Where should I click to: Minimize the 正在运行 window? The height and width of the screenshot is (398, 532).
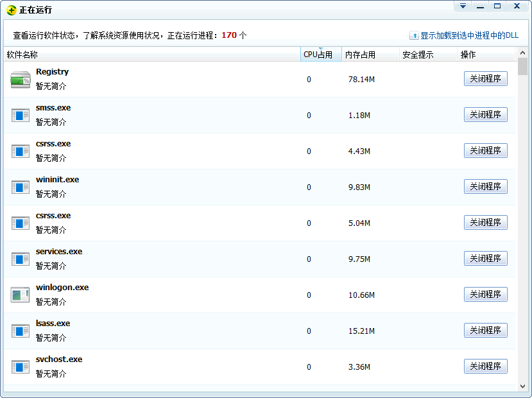[480, 6]
